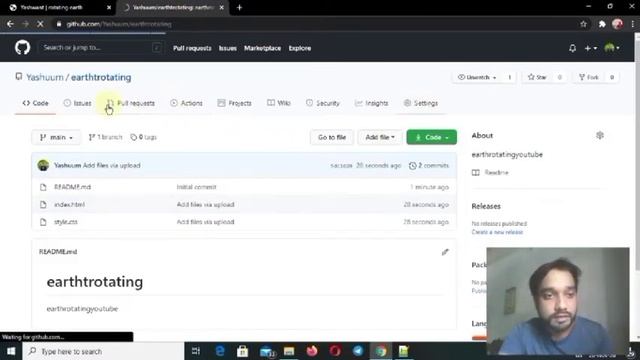
Task: Open Issues in top navigation
Action: coord(227,48)
